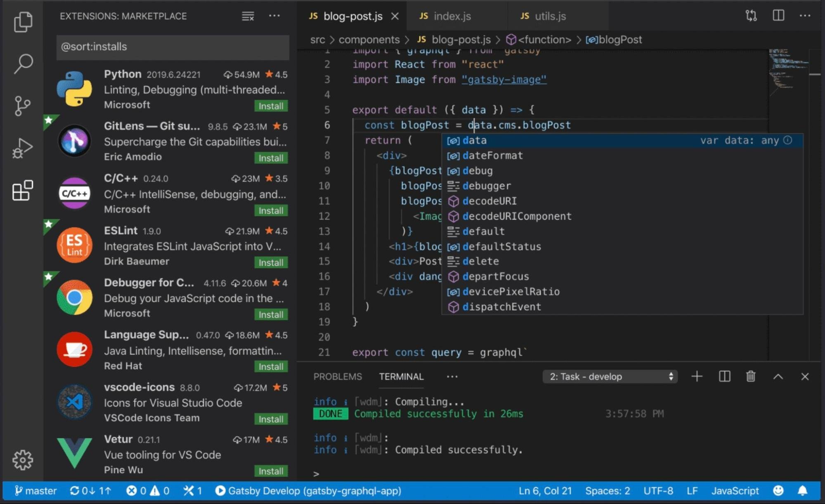Open the 'components' breadcrumb dropdown
Screen dimensions: 825x504
point(369,40)
